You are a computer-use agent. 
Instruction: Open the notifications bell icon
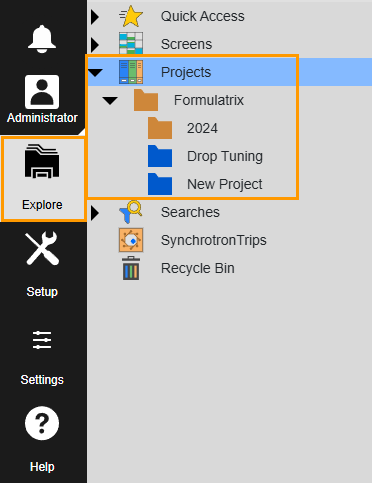click(42, 39)
